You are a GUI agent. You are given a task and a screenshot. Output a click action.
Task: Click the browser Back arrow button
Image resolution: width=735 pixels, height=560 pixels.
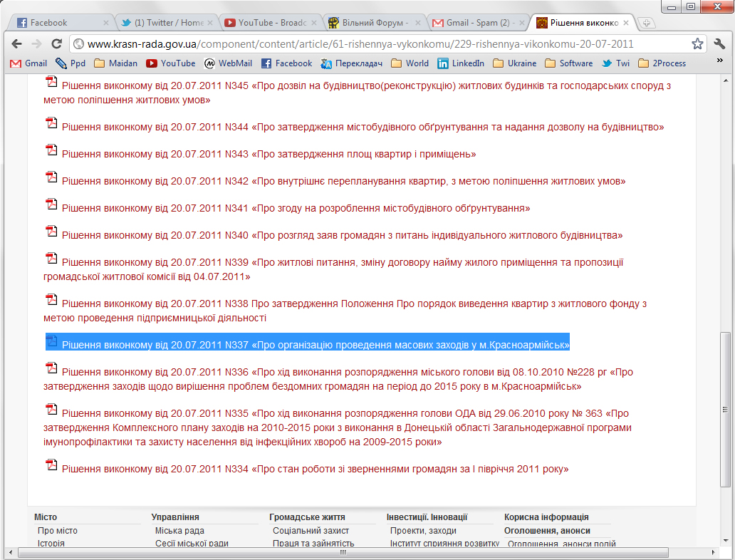pos(16,43)
